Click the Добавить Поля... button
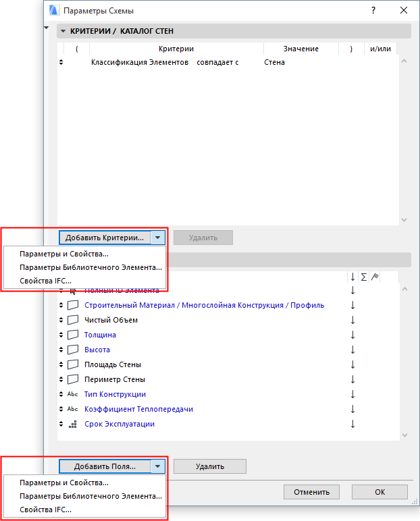420x521 pixels. coord(105,466)
